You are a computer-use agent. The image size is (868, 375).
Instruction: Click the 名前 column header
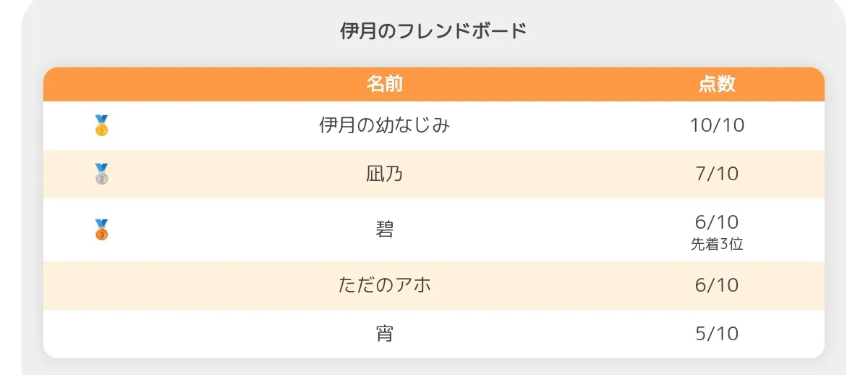coord(385,84)
